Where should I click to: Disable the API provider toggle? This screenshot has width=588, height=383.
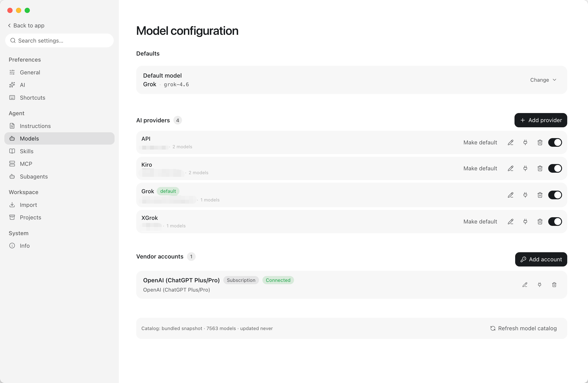pyautogui.click(x=555, y=143)
